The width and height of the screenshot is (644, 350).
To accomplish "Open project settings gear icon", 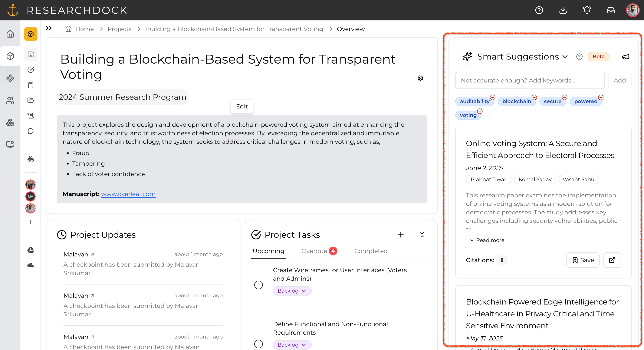I will tap(420, 78).
